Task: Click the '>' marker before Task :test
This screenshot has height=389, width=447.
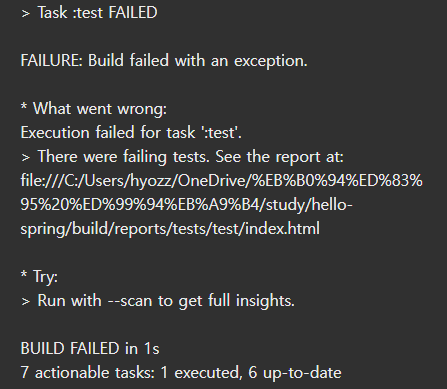Action: (x=25, y=14)
